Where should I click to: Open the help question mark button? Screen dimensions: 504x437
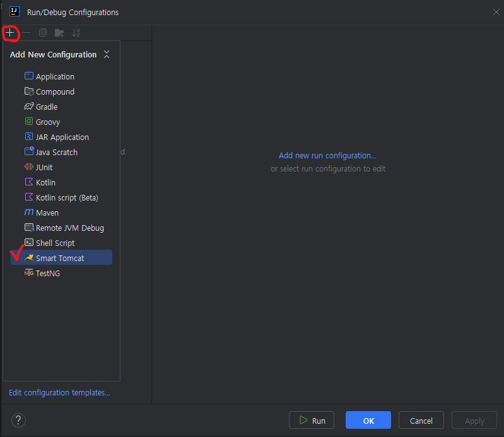click(x=19, y=421)
